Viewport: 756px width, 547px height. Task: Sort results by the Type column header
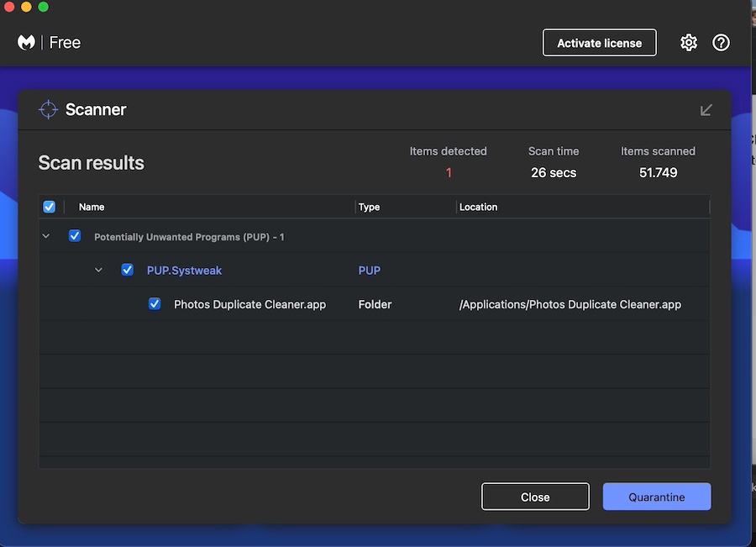(x=369, y=207)
